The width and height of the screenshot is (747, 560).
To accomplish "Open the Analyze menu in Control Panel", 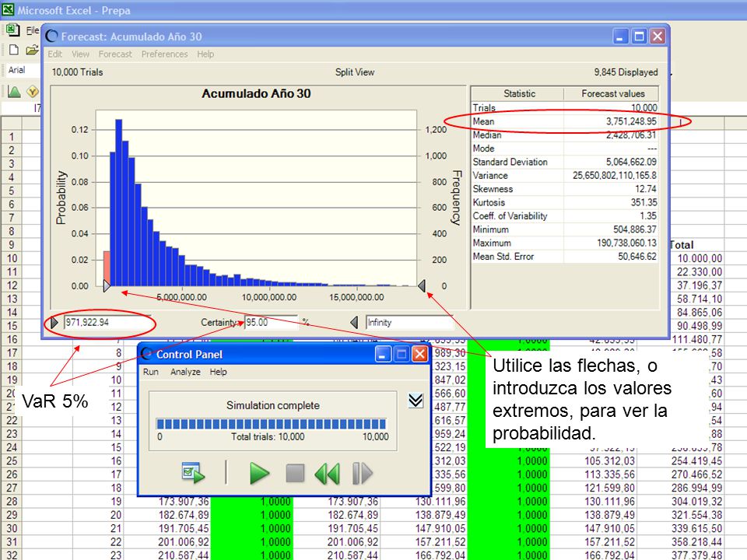I will point(185,372).
